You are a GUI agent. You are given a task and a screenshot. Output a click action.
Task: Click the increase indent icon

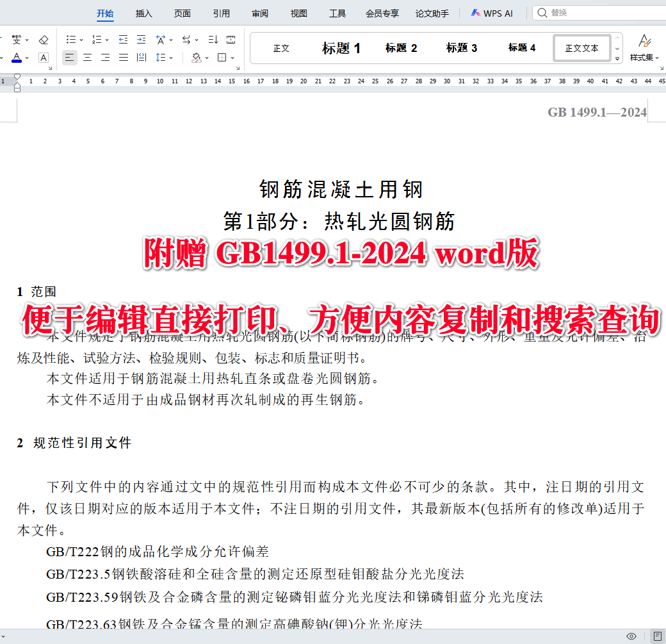click(141, 40)
